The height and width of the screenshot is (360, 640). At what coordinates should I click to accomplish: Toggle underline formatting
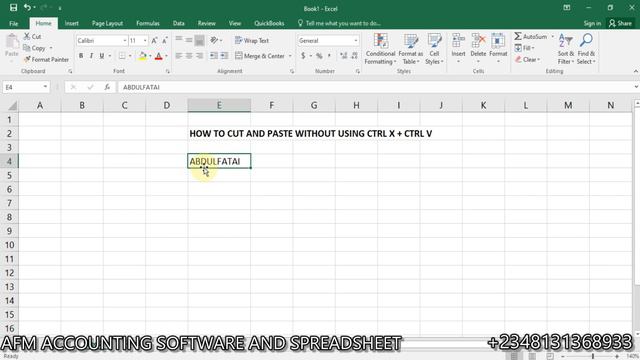pyautogui.click(x=102, y=56)
